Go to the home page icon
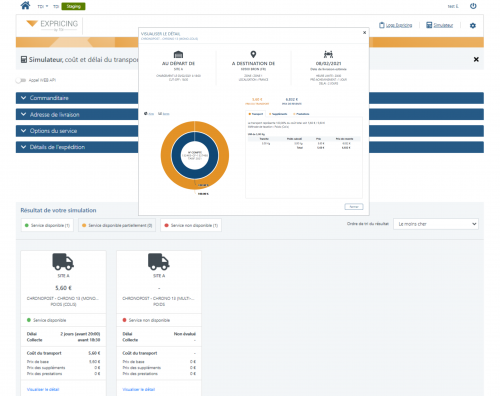 [25, 5]
